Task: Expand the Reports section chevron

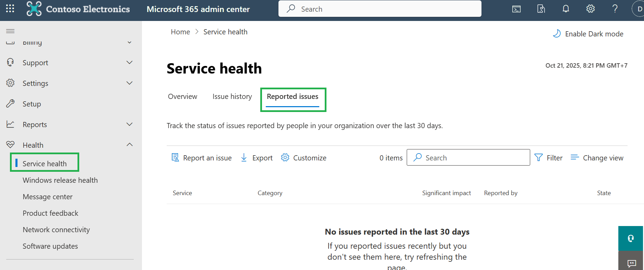Action: (130, 124)
